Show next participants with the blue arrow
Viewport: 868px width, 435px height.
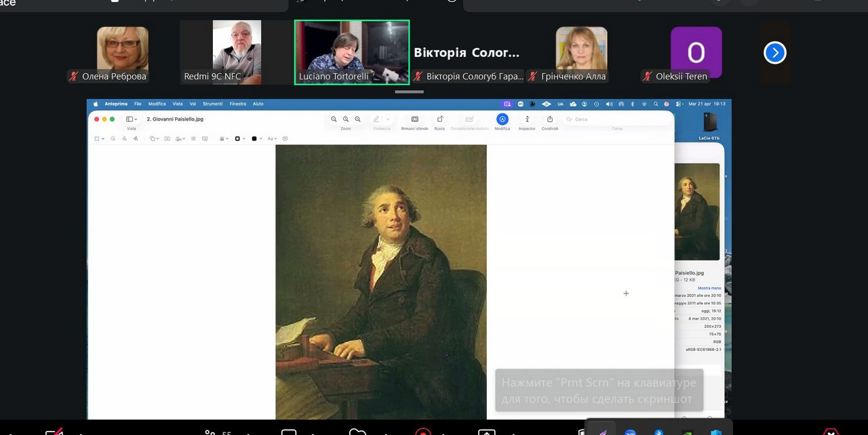tap(774, 52)
